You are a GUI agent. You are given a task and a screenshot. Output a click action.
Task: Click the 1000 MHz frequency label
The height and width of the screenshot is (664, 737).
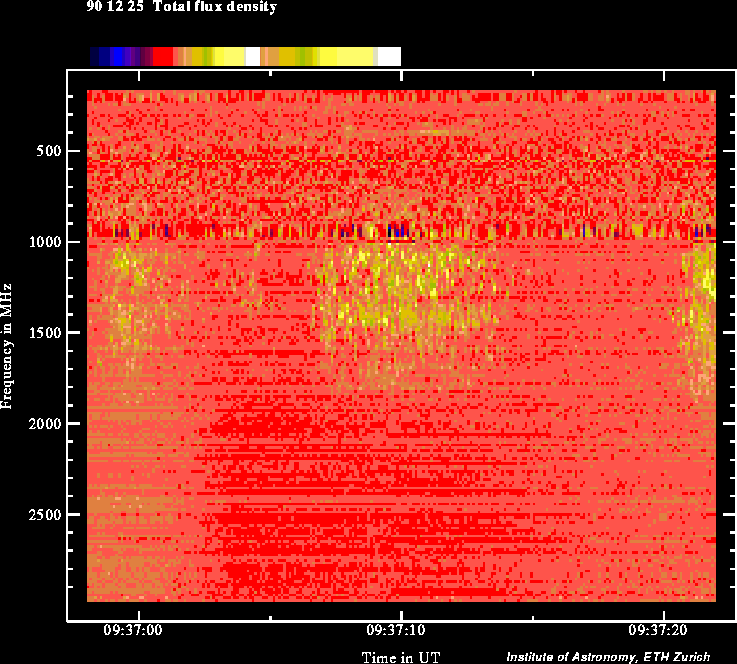click(45, 242)
